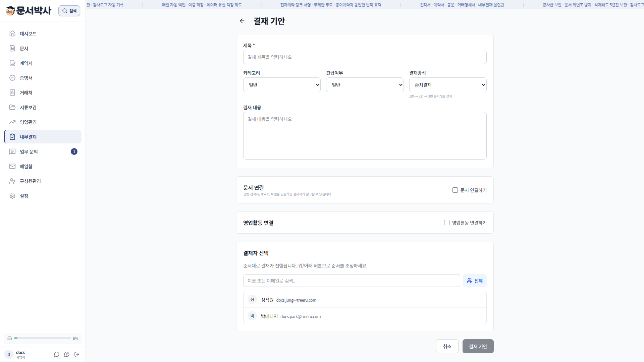Click the storage usage progress bar

[x=43, y=339]
